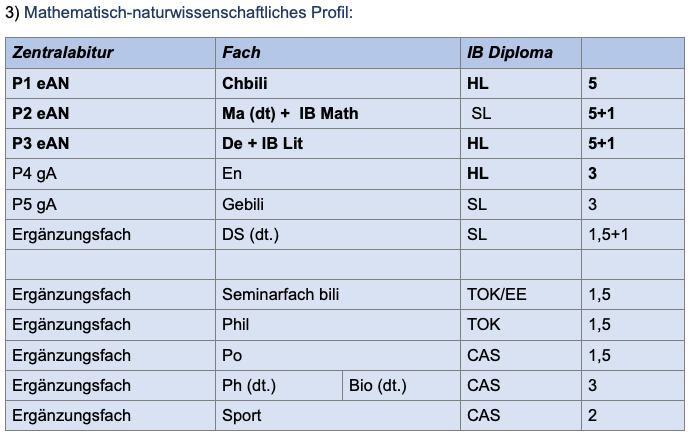Click the 1,5+1 hours cell
692x439 pixels.
click(x=633, y=234)
